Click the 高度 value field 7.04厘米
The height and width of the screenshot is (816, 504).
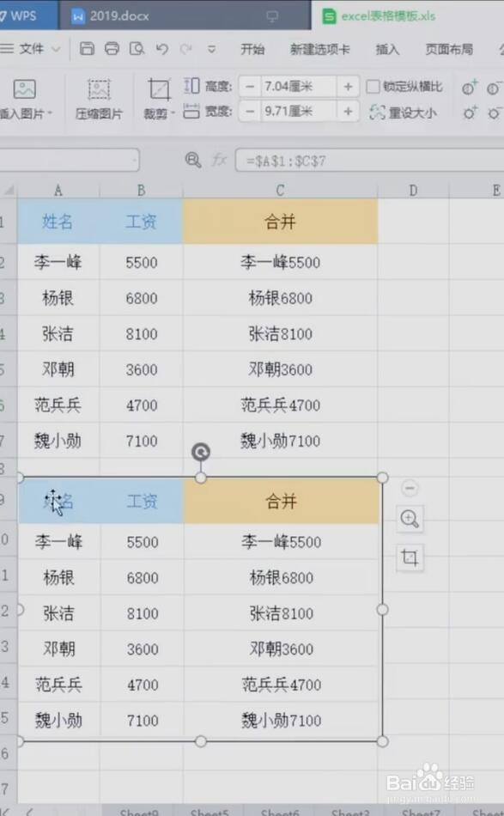click(298, 87)
